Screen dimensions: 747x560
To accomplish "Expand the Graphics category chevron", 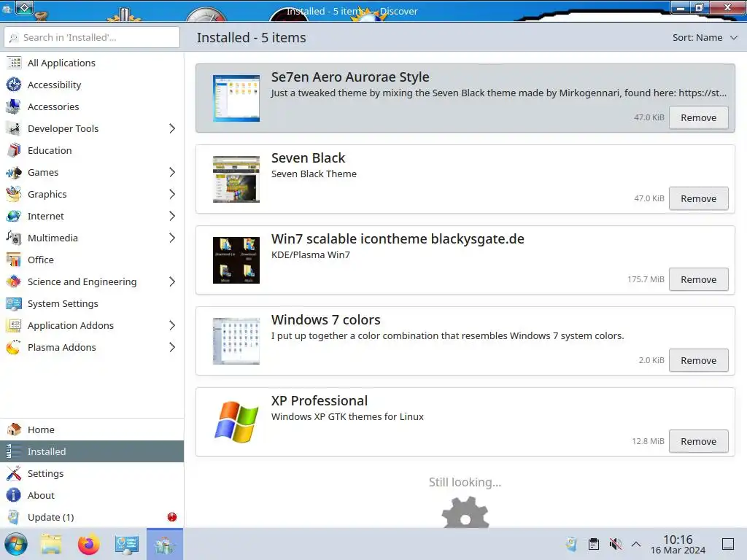I will click(x=172, y=194).
